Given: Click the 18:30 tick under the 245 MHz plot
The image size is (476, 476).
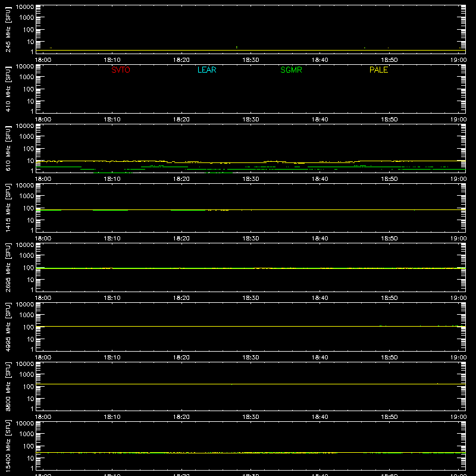Looking at the screenshot, I should pyautogui.click(x=250, y=60).
